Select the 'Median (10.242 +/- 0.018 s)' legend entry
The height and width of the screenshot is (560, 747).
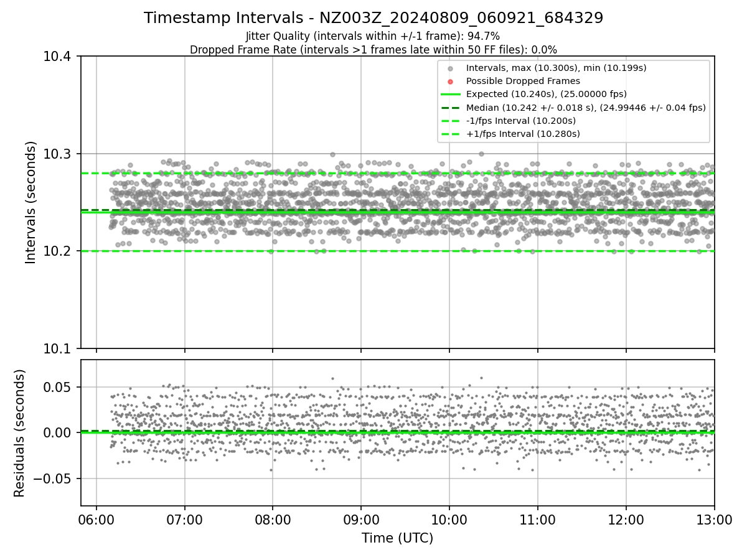click(x=586, y=108)
